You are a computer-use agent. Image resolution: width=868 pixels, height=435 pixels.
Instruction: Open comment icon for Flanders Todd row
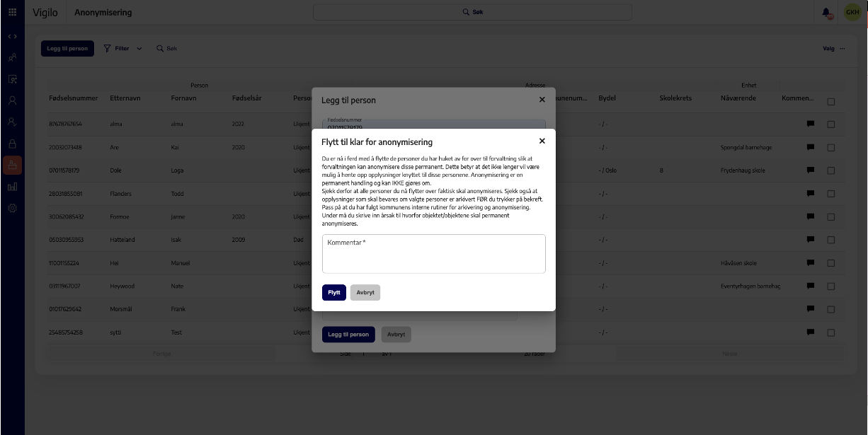(x=811, y=193)
